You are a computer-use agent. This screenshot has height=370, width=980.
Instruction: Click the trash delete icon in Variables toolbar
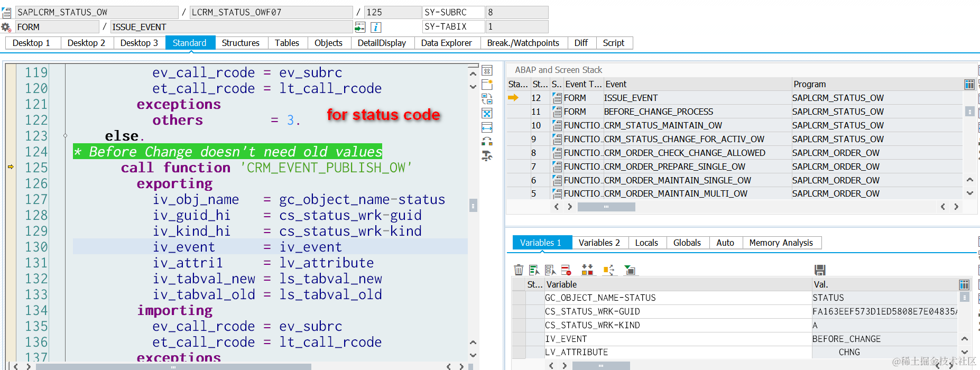[519, 270]
